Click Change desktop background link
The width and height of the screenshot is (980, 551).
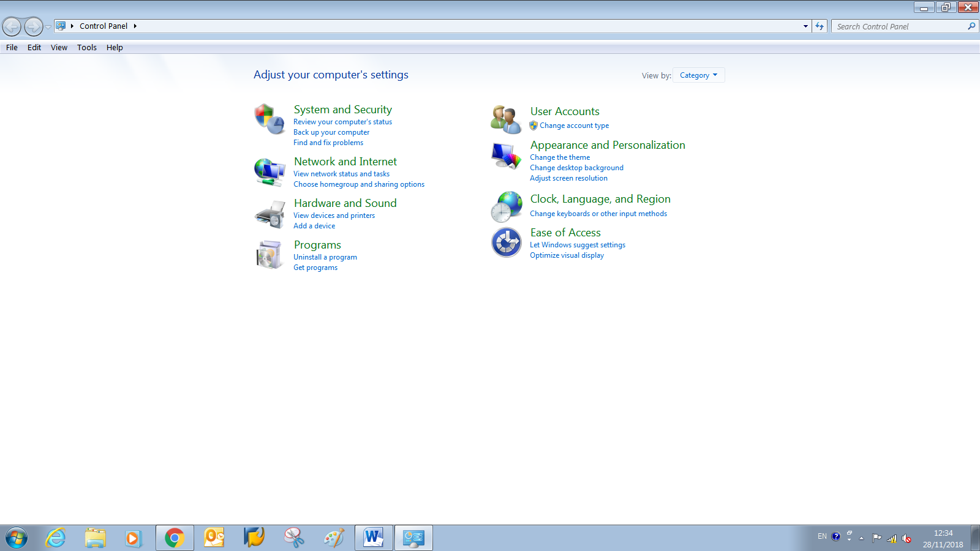pyautogui.click(x=576, y=168)
